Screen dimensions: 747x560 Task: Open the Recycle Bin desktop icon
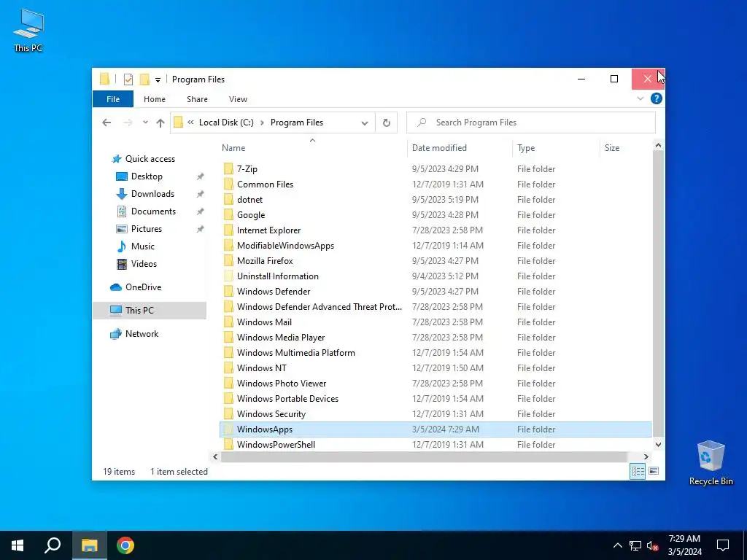(711, 462)
